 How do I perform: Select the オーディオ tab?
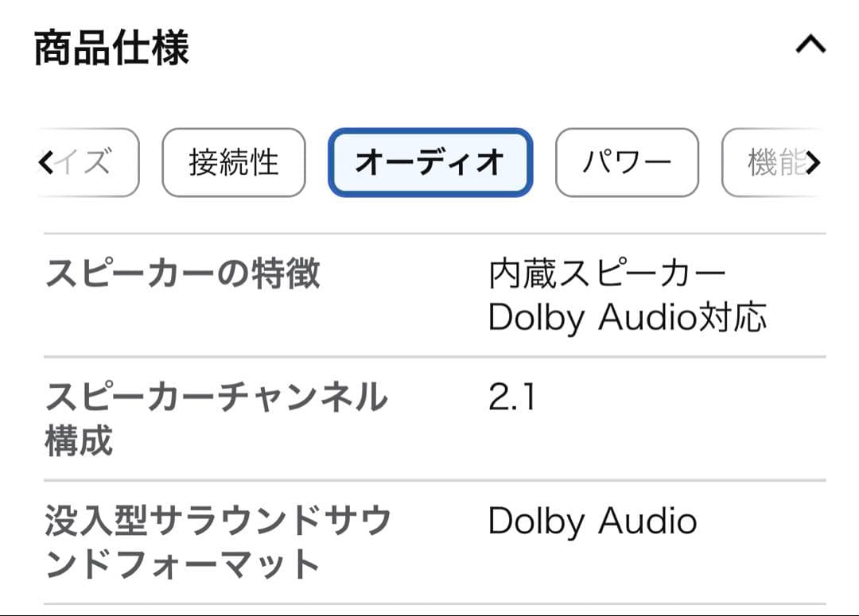click(x=429, y=162)
